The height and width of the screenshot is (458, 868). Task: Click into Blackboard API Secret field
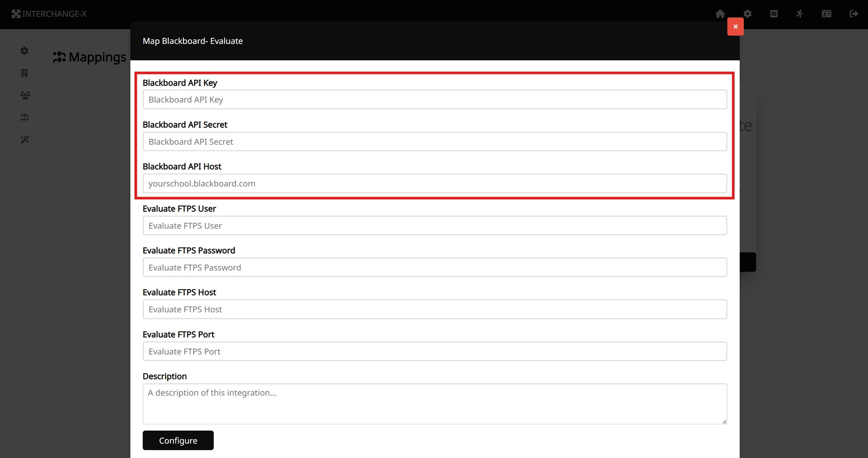coord(435,142)
